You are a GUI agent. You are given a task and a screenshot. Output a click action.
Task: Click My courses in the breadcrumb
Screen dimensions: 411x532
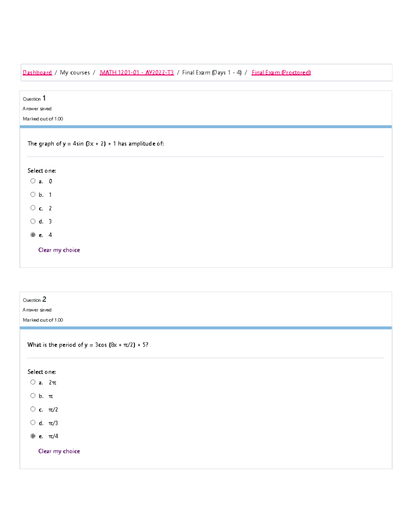(75, 72)
